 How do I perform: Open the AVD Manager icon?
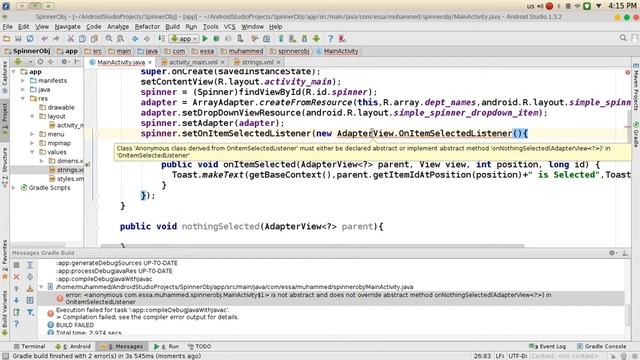pos(293,39)
